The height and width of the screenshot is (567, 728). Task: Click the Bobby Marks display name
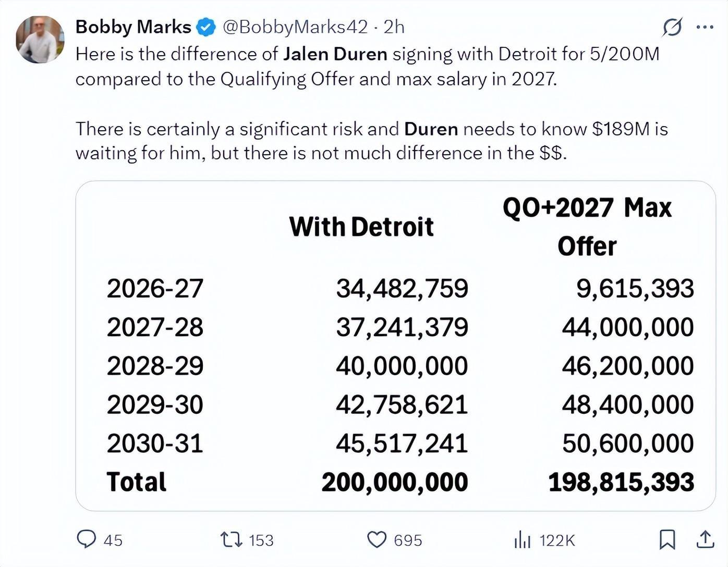coord(133,27)
